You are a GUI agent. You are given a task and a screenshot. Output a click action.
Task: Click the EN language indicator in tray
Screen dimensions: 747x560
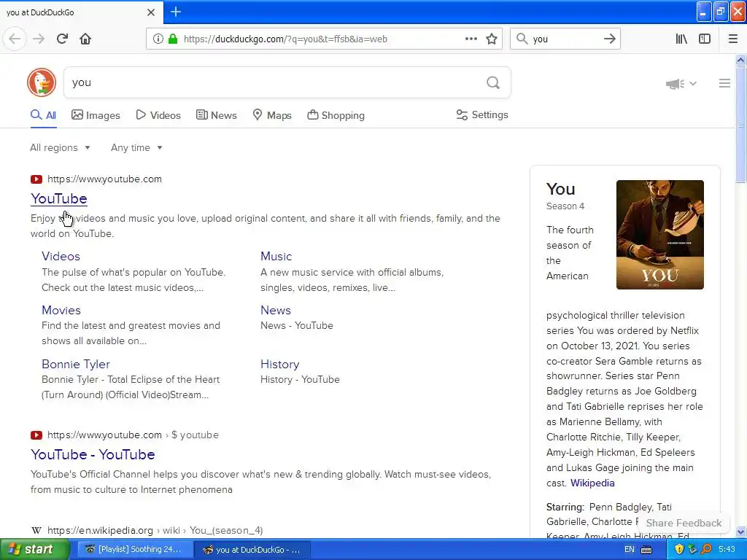(630, 550)
